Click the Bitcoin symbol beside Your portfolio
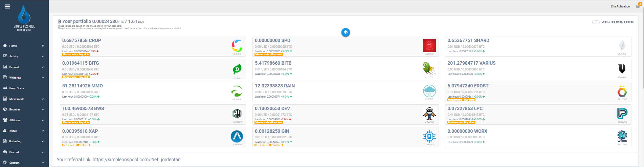This screenshot has width=644, height=167. (60, 21)
